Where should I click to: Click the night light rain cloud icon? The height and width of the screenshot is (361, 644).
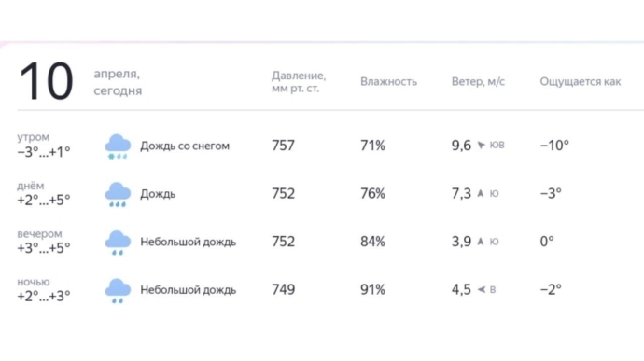tap(118, 290)
